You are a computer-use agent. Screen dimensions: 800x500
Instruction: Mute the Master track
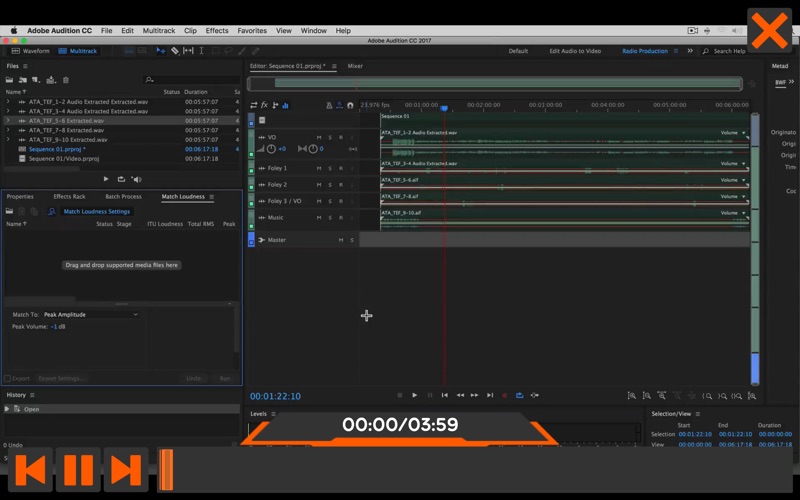[341, 240]
